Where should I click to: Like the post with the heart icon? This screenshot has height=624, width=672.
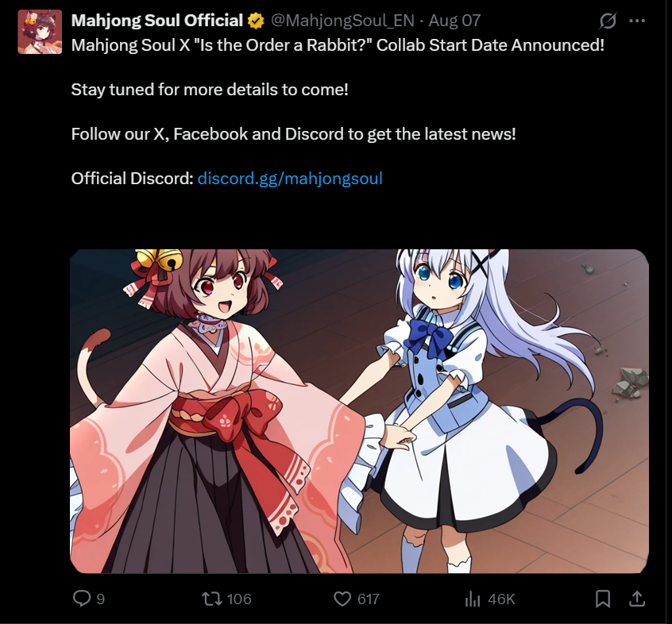click(x=342, y=599)
